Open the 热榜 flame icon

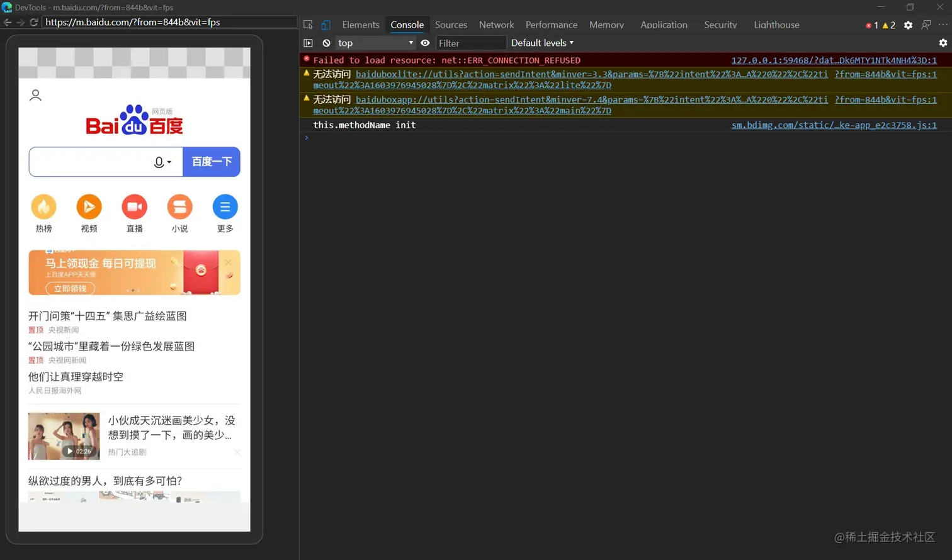coord(43,207)
